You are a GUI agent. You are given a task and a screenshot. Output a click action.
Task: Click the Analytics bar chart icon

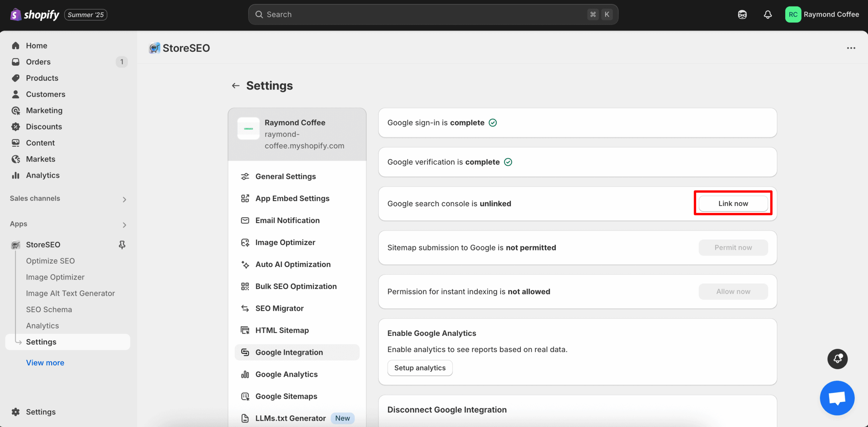click(16, 176)
